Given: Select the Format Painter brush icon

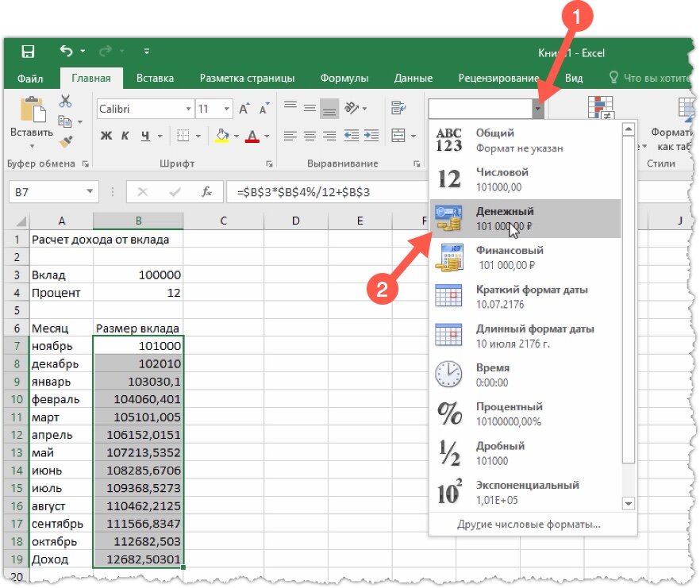Looking at the screenshot, I should pyautogui.click(x=66, y=141).
